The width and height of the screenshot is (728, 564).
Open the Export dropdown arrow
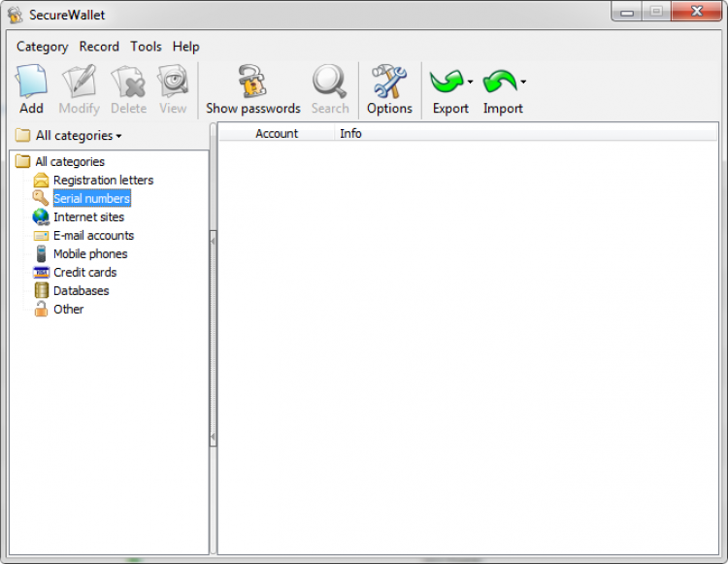(470, 83)
